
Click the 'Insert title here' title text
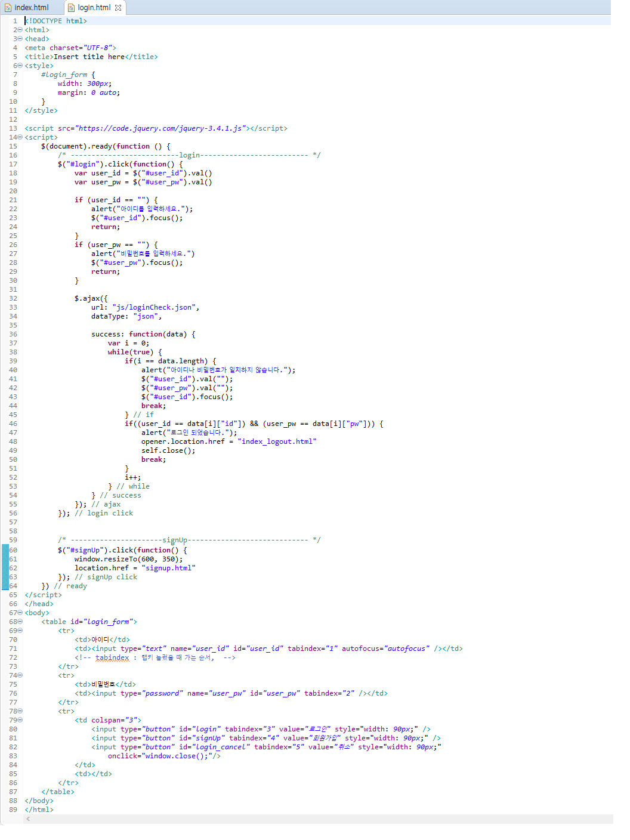coord(89,57)
